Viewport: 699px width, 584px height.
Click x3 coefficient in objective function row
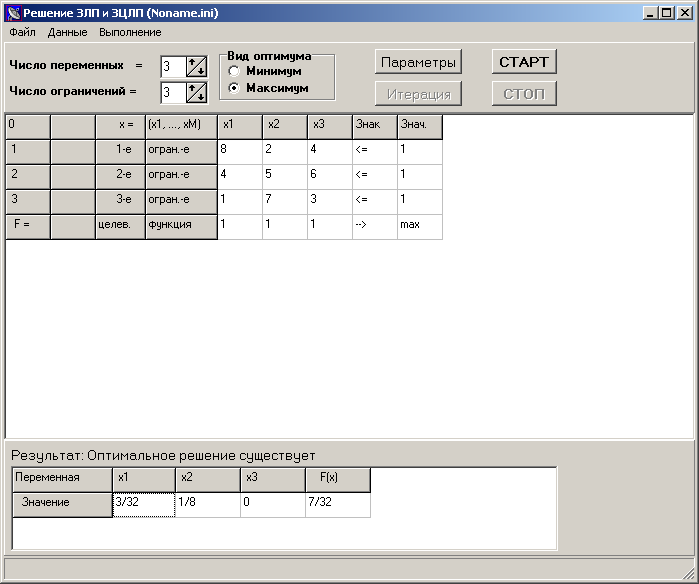[x=330, y=227]
